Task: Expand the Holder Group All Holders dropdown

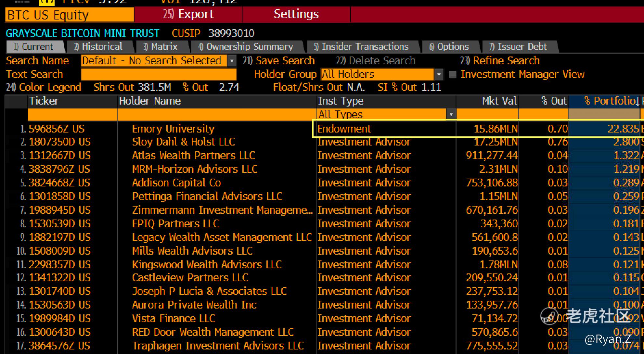Action: click(439, 75)
